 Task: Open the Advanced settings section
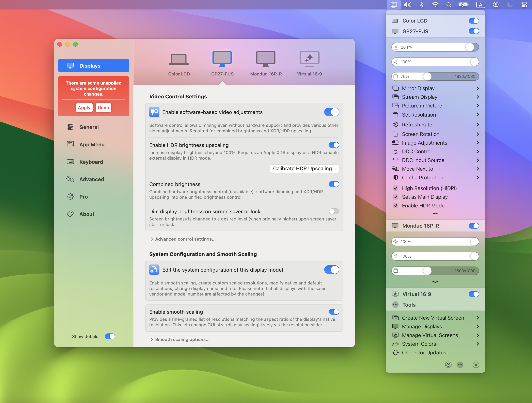pyautogui.click(x=92, y=179)
